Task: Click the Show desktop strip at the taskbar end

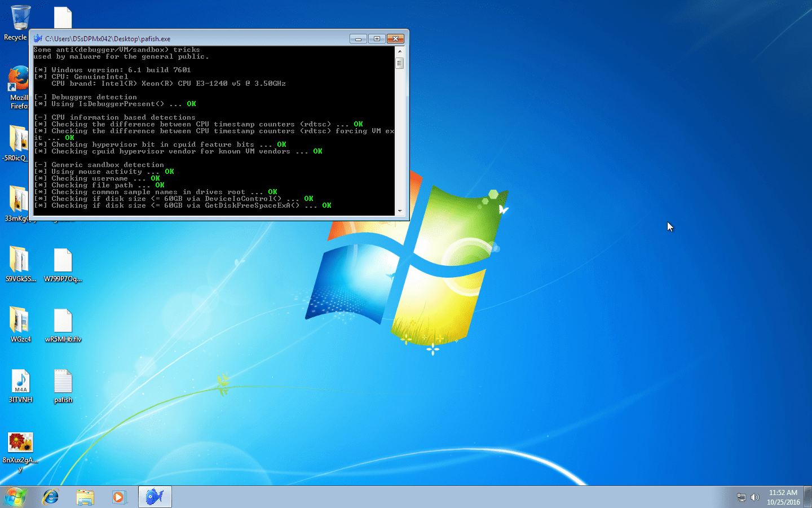Action: coord(808,497)
